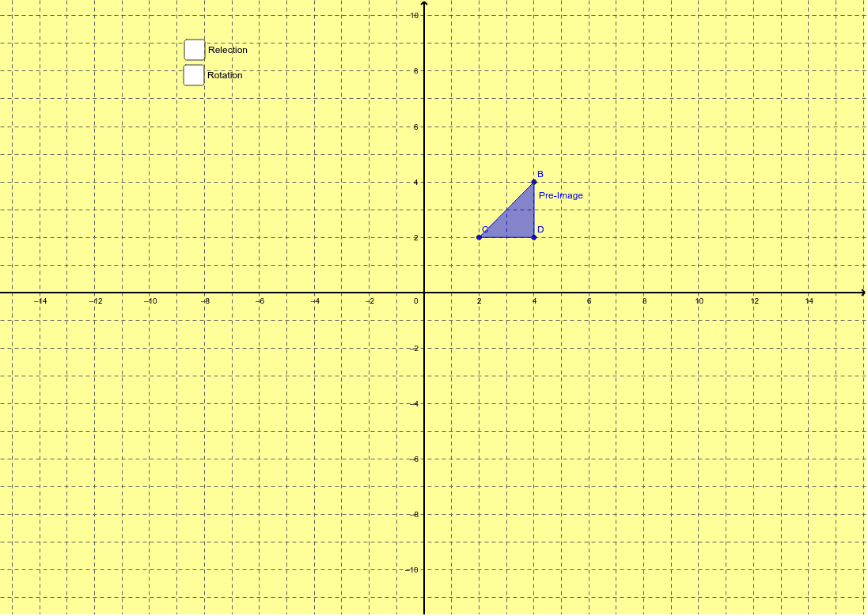Enable the Relection checkbox
The width and height of the screenshot is (868, 616).
[195, 50]
